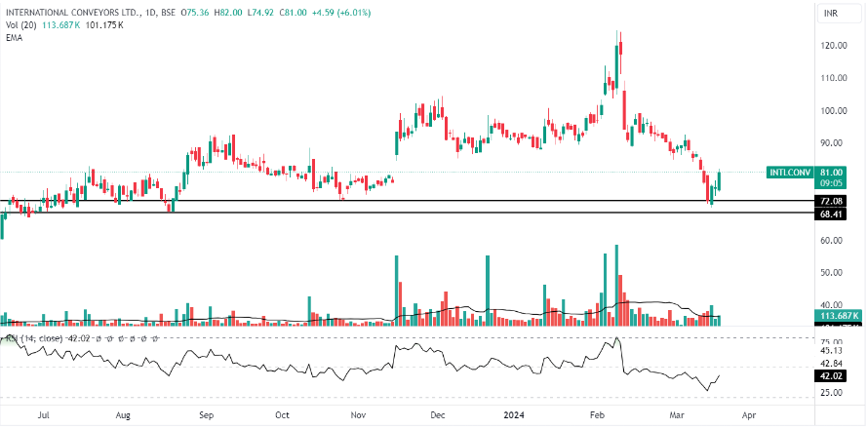Viewport: 868px width, 429px height.
Task: Click the 113.687K volume axis label
Action: [x=837, y=316]
